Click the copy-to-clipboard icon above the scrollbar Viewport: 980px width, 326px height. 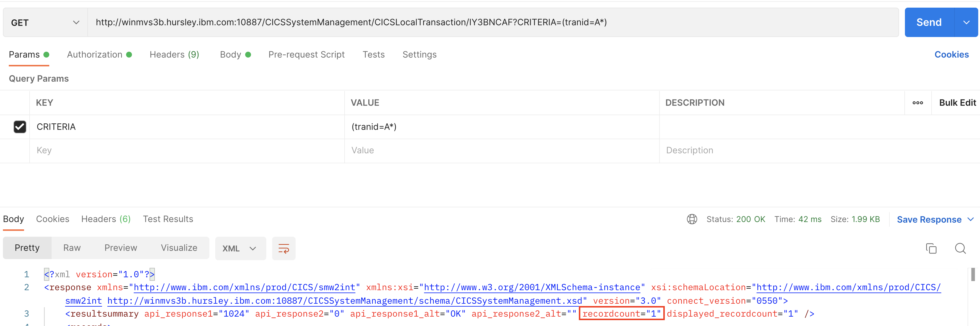[x=931, y=248]
